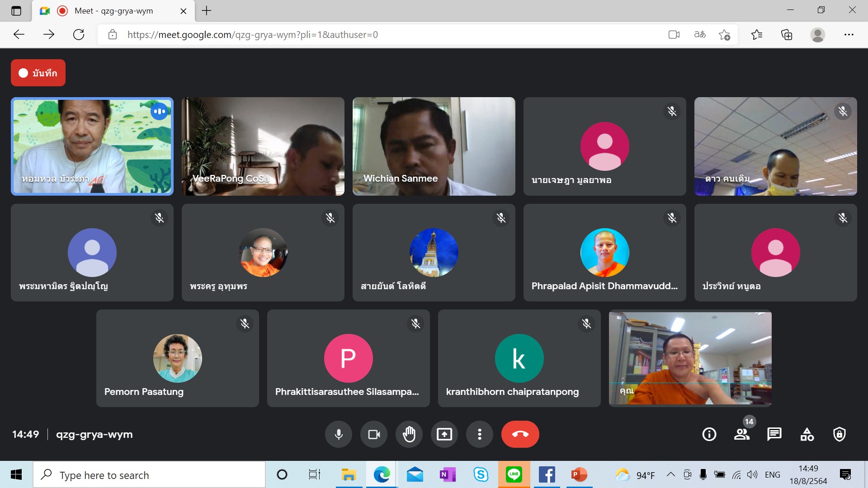Open a new browser tab

[207, 11]
